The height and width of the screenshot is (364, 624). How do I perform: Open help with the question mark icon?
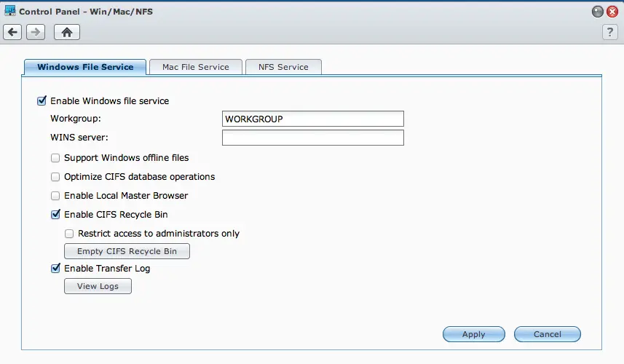[x=609, y=32]
